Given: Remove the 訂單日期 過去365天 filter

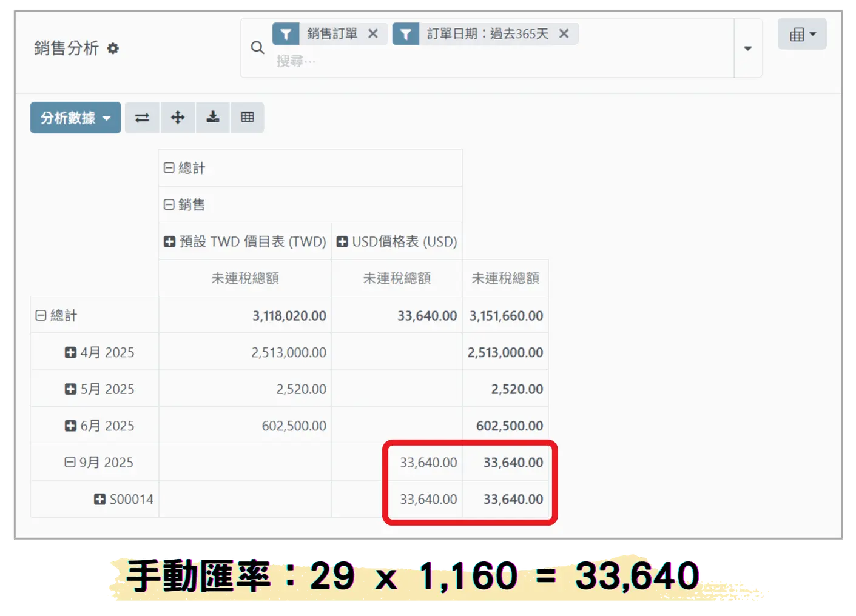Looking at the screenshot, I should (x=564, y=34).
